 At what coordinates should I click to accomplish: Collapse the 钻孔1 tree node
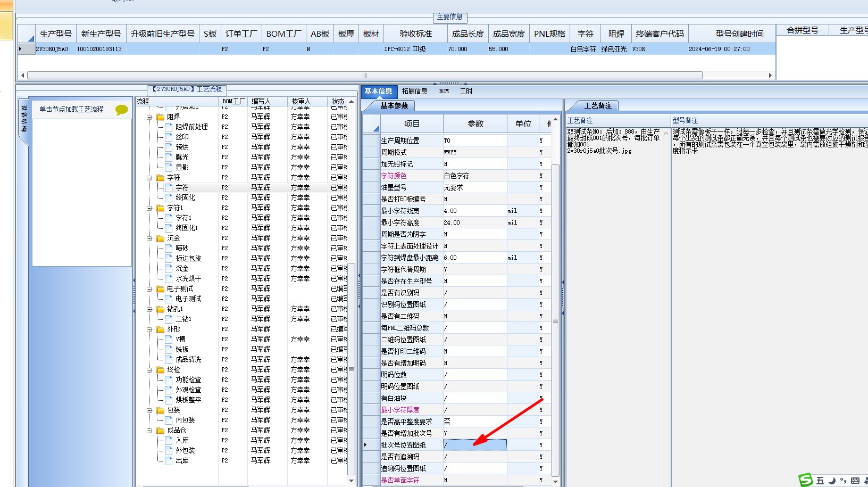(x=149, y=309)
